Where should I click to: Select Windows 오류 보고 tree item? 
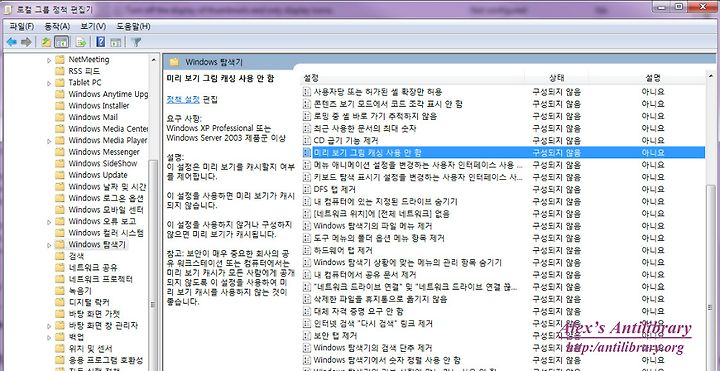click(x=102, y=221)
